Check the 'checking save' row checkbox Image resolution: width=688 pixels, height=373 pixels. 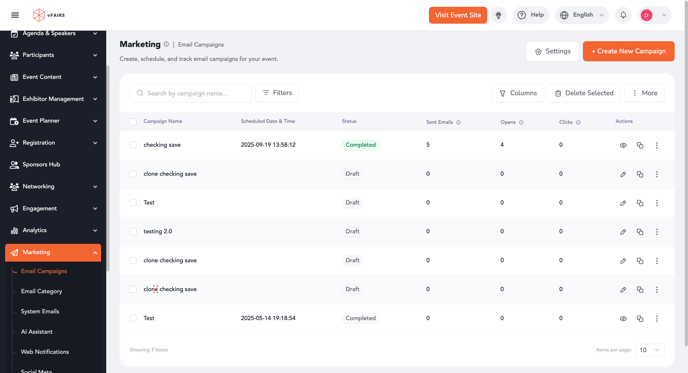(133, 145)
